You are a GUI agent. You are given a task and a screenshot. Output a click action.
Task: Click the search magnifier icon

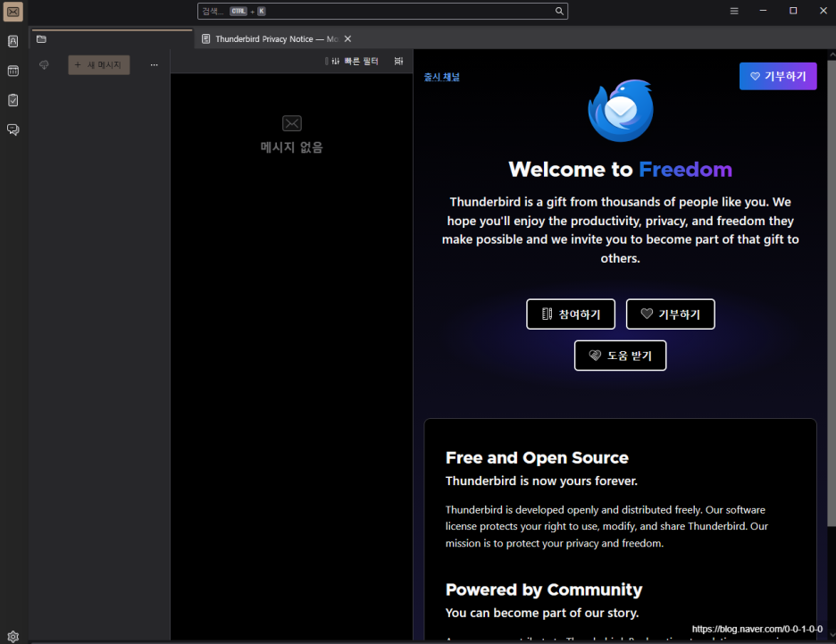559,12
